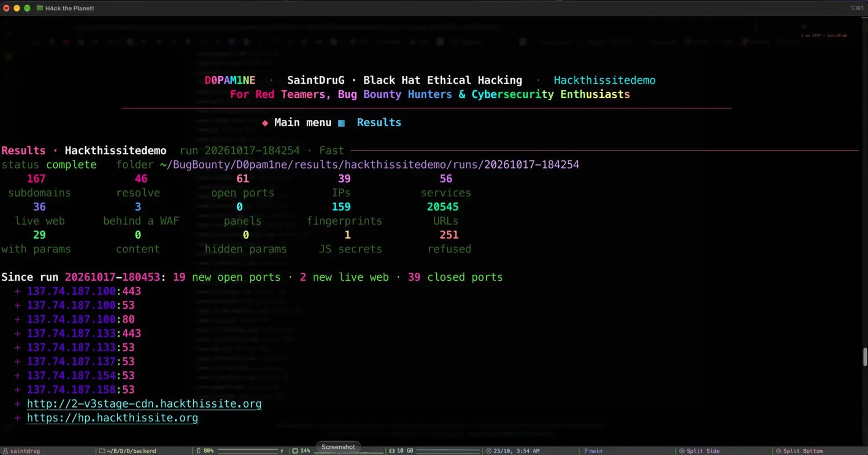Click the pink diamond before Main menu
Image resolution: width=868 pixels, height=455 pixels.
[265, 123]
